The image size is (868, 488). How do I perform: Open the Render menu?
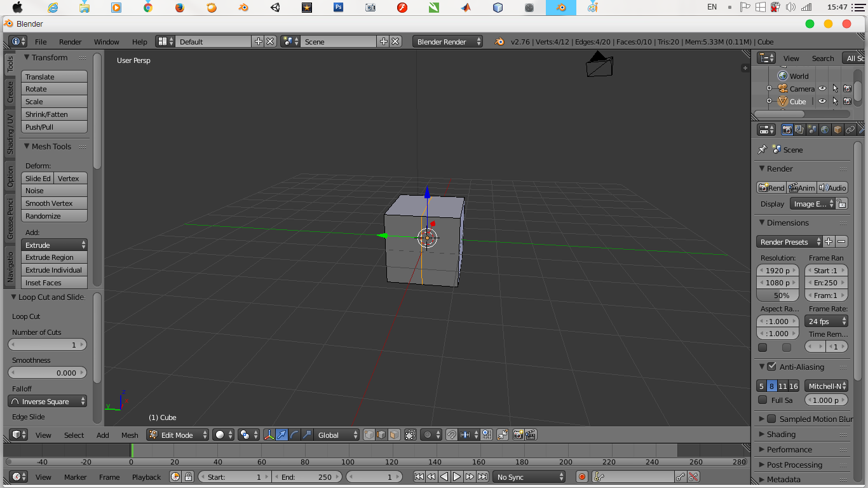click(70, 42)
